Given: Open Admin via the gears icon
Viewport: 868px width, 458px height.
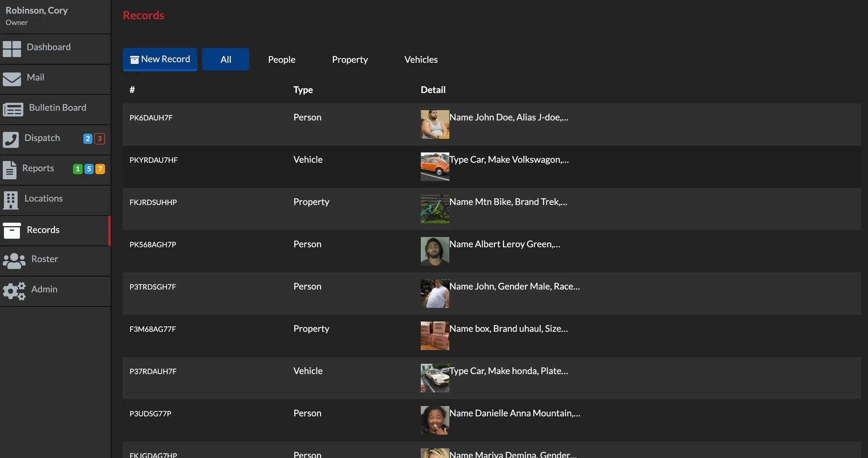Looking at the screenshot, I should 14,291.
